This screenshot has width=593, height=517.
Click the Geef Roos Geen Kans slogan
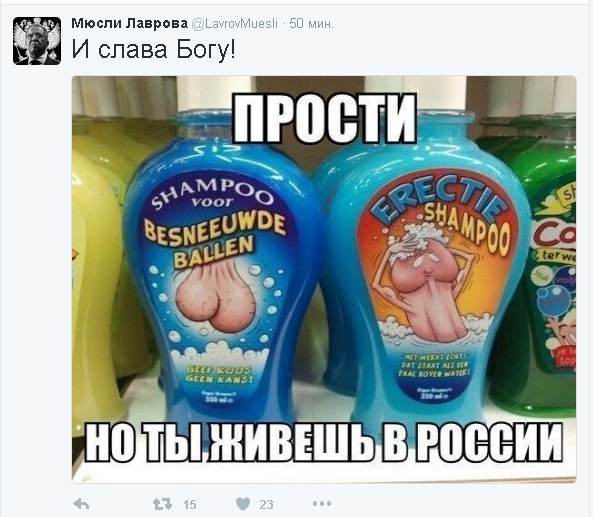[219, 374]
